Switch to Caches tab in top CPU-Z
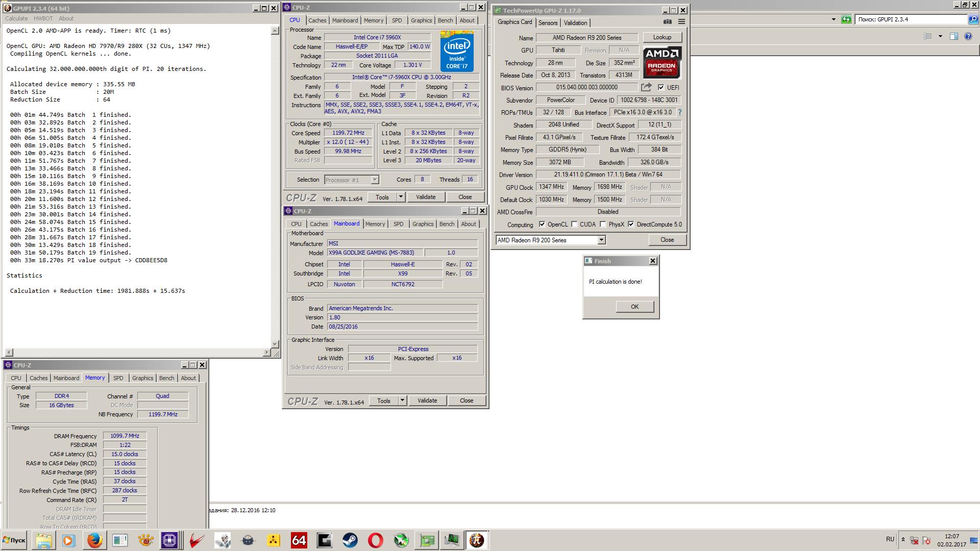This screenshot has width=980, height=551. (317, 20)
